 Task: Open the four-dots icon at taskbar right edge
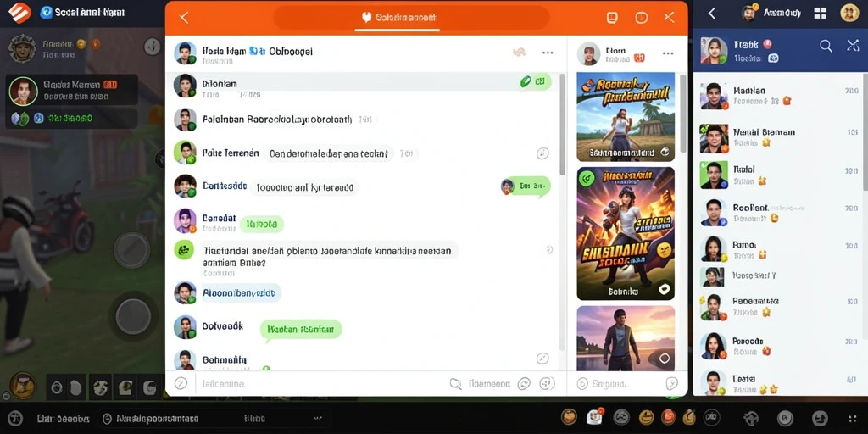[x=853, y=419]
